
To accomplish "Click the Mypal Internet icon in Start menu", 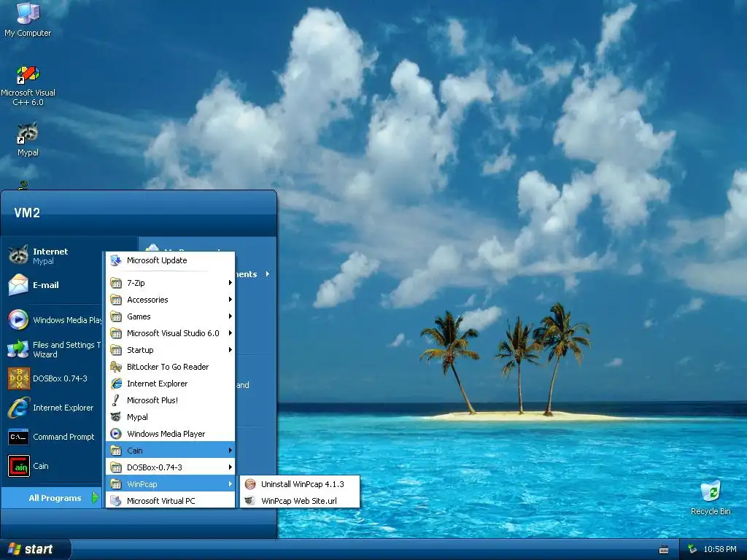I will click(x=19, y=255).
